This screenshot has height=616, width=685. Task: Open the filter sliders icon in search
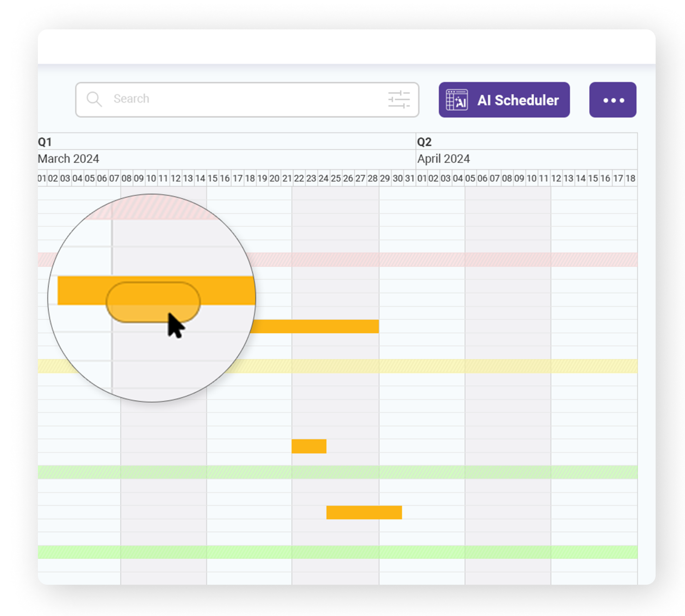click(399, 100)
